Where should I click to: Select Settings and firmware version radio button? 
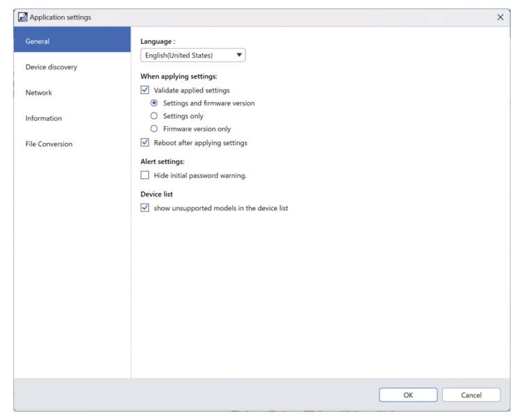click(154, 103)
